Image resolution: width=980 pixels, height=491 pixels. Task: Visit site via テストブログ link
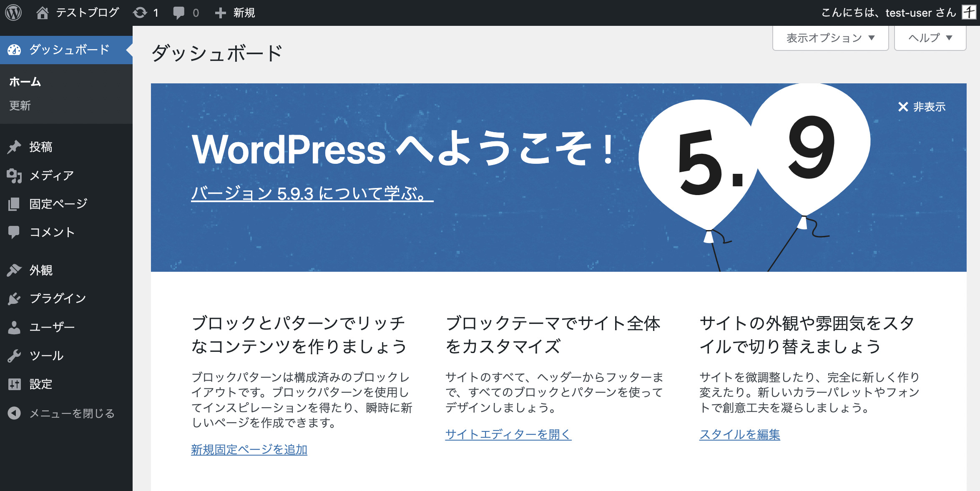(x=88, y=13)
